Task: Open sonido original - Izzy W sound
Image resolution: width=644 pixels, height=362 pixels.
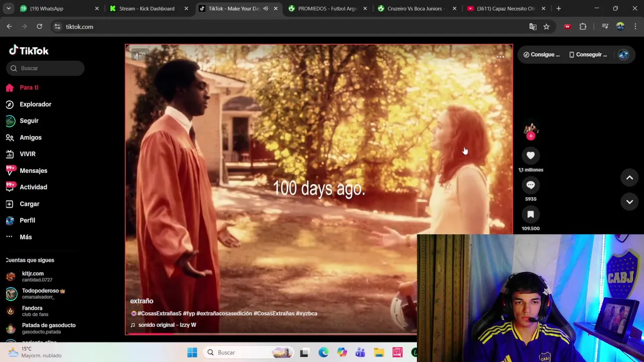Action: point(164,325)
